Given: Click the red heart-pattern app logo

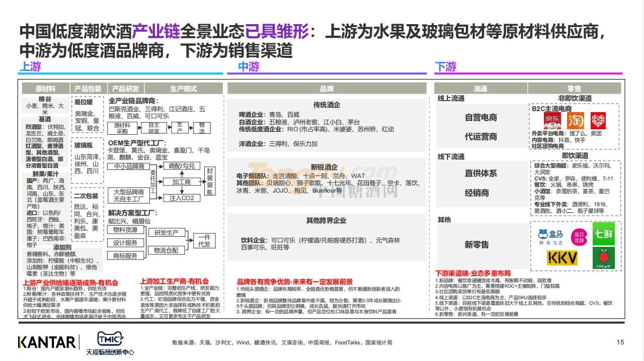Looking at the screenshot, I should [598, 121].
